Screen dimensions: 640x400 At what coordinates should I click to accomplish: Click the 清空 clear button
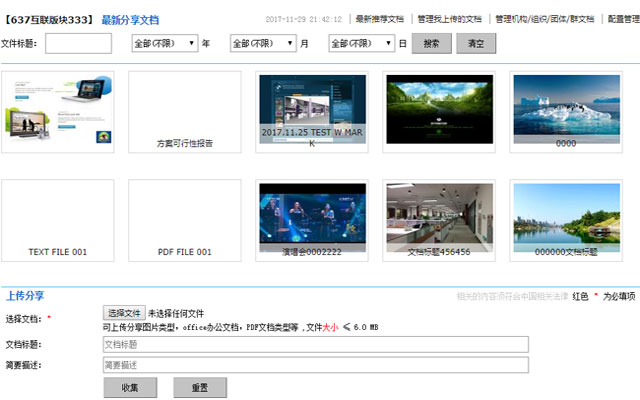[474, 43]
